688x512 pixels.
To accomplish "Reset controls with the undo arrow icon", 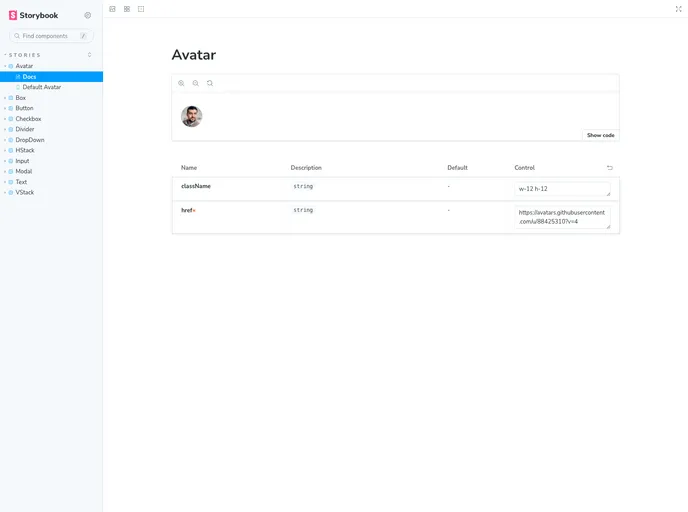I will (610, 168).
